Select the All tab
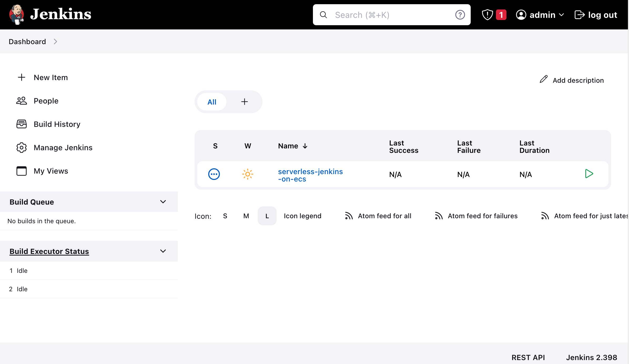The image size is (629, 364). coord(212,102)
